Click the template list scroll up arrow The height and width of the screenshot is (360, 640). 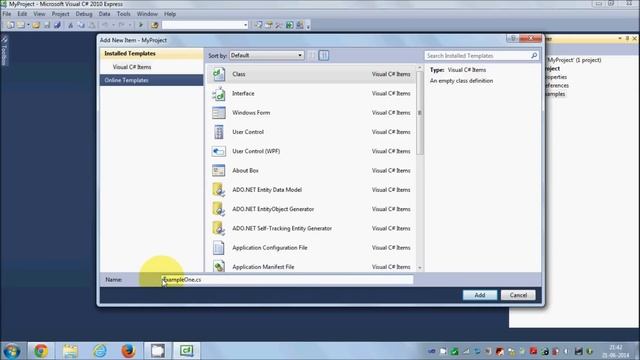(420, 68)
